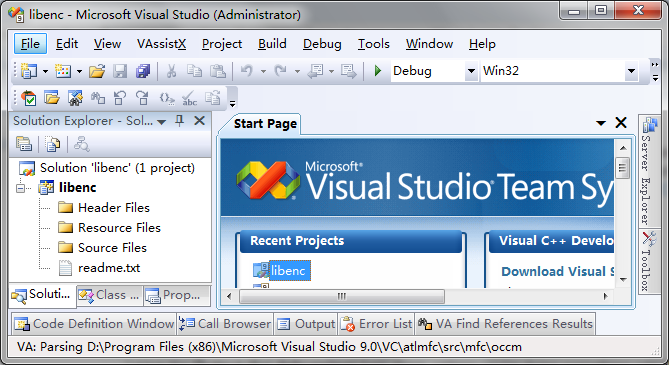Start debugging with green play arrow
Screen dimensions: 669x365
click(x=378, y=71)
